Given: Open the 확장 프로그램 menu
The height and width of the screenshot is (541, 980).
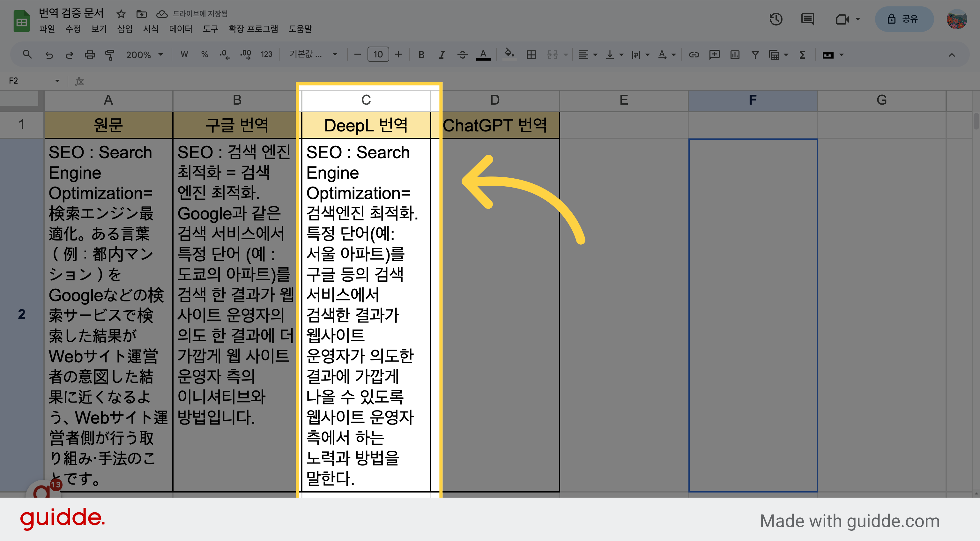Looking at the screenshot, I should [253, 29].
